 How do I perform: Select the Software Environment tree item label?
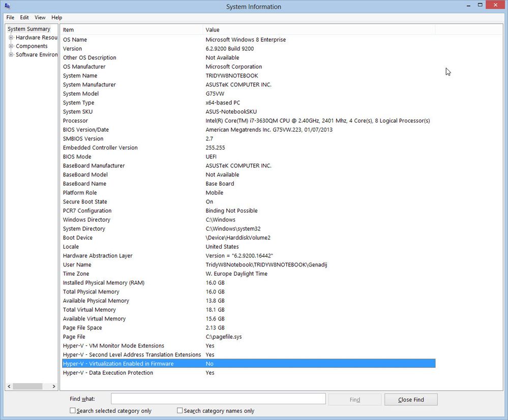tap(36, 54)
